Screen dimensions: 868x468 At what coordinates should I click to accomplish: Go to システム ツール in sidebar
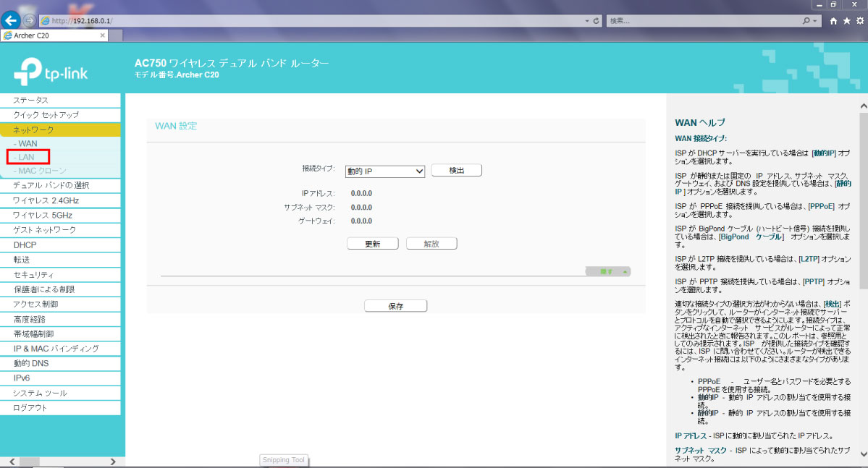coord(40,393)
